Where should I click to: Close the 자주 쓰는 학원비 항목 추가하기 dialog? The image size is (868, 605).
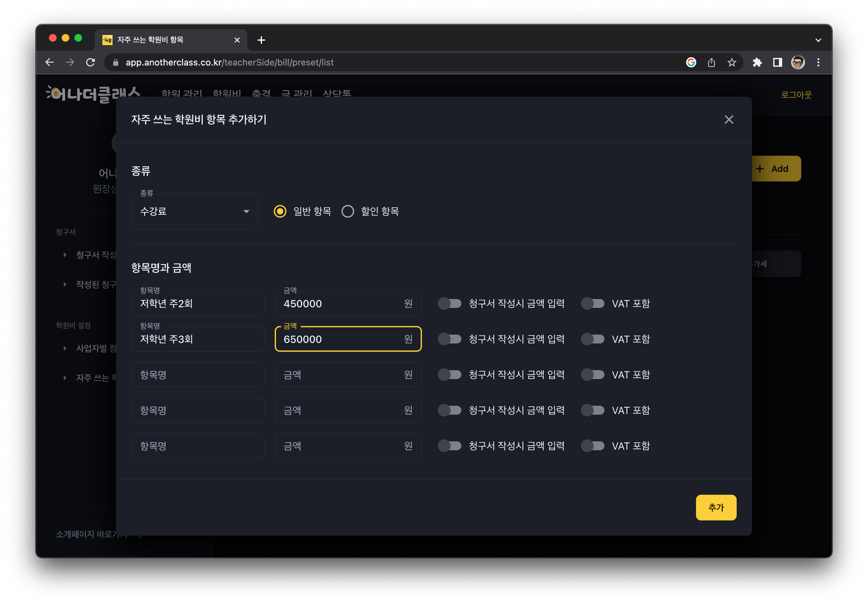(x=729, y=120)
